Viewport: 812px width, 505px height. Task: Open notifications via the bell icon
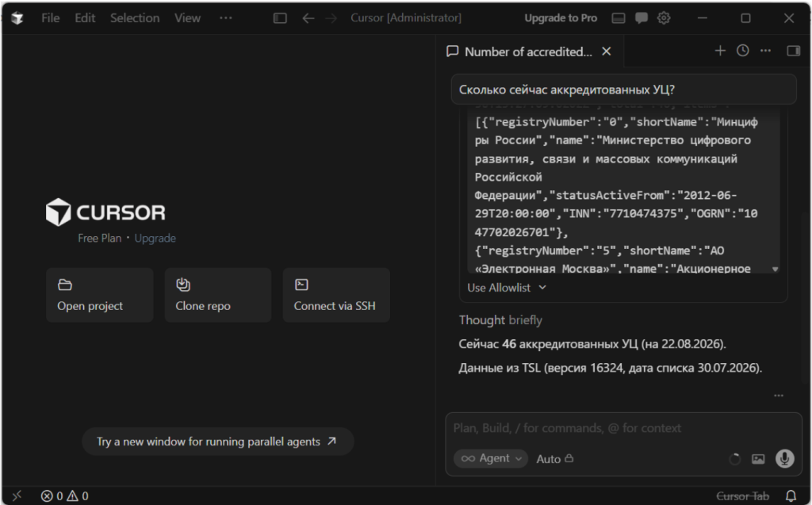pos(791,496)
